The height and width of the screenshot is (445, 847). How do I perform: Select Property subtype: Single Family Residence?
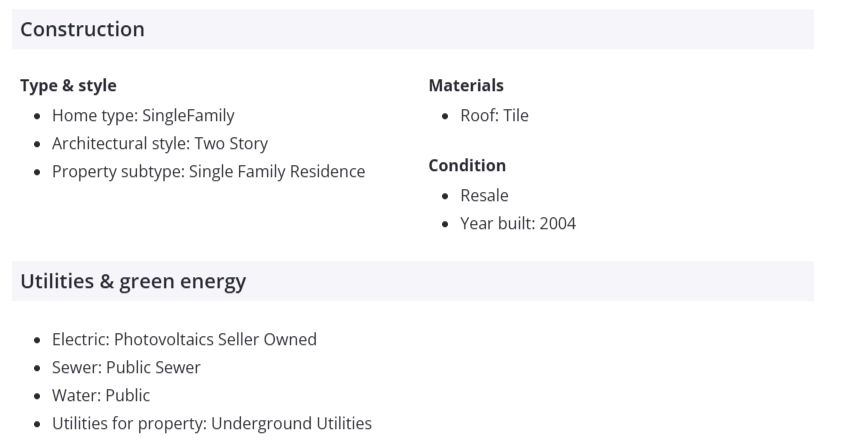pos(208,171)
